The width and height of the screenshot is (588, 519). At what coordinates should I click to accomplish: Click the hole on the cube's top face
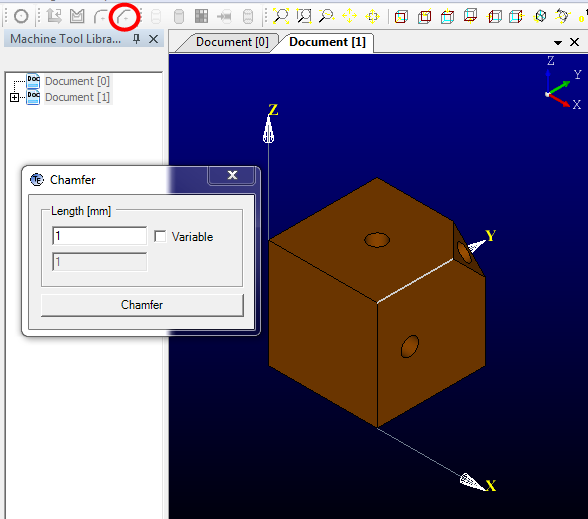coord(377,240)
